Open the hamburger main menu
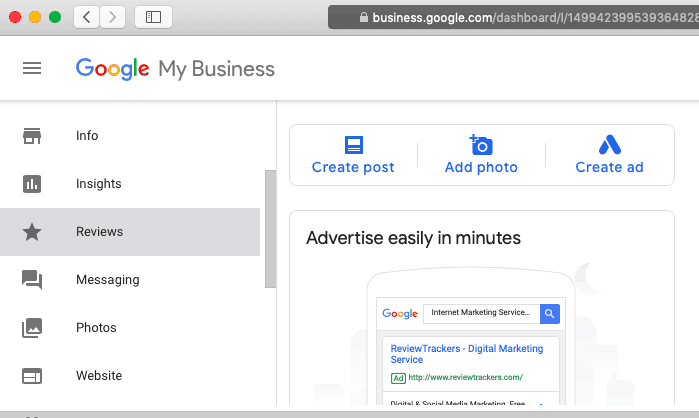Screen dimensions: 699x418 coord(32,68)
